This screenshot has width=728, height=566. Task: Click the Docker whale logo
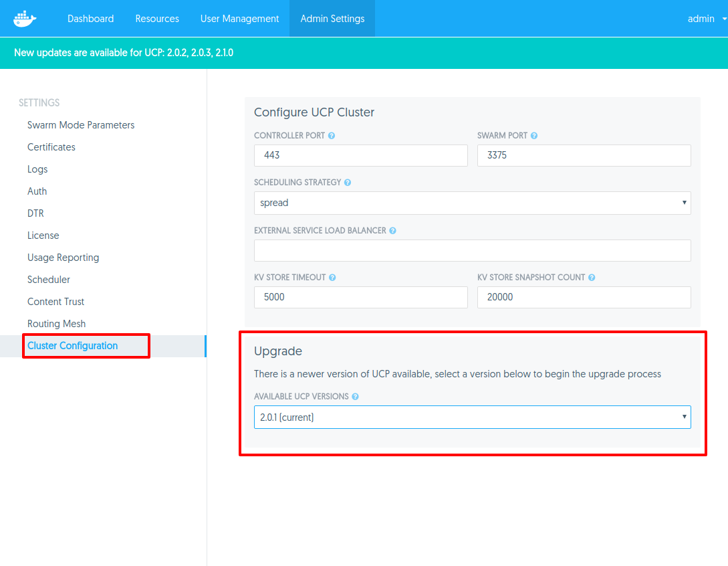coord(25,19)
